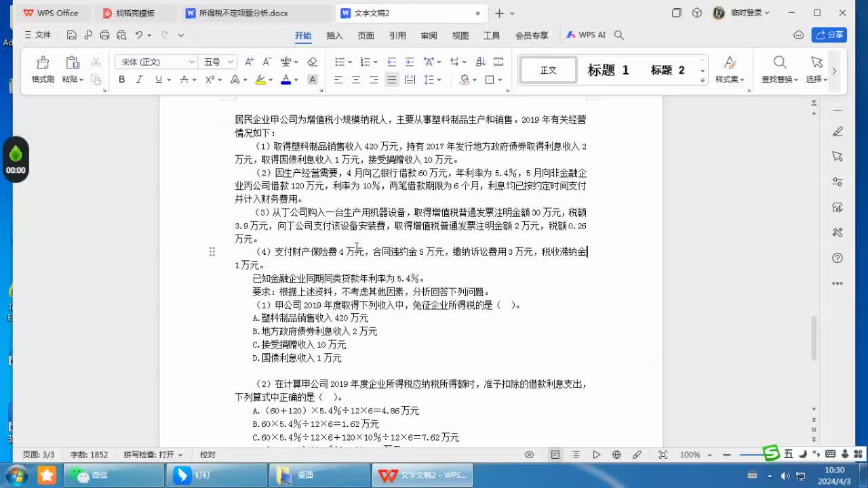Click the undo arrow icon
Viewport: 868px width, 488px height.
(x=138, y=35)
